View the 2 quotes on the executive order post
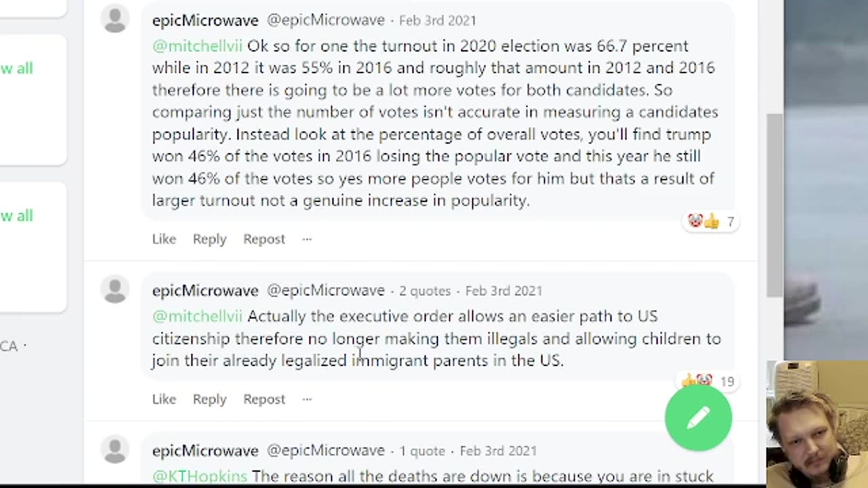Viewport: 868px width, 488px height. (425, 291)
